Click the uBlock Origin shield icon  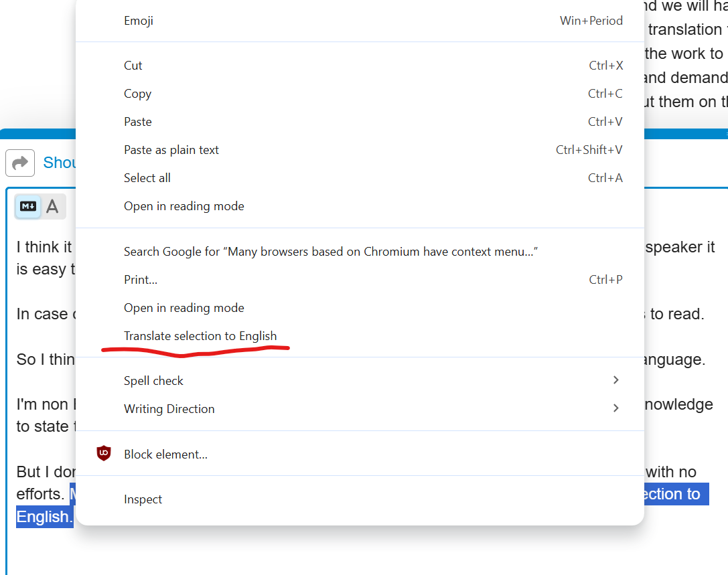103,454
